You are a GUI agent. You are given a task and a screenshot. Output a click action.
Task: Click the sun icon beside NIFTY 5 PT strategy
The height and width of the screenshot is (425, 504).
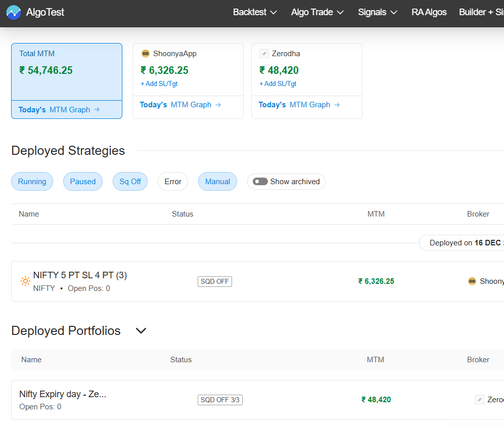[x=25, y=281]
